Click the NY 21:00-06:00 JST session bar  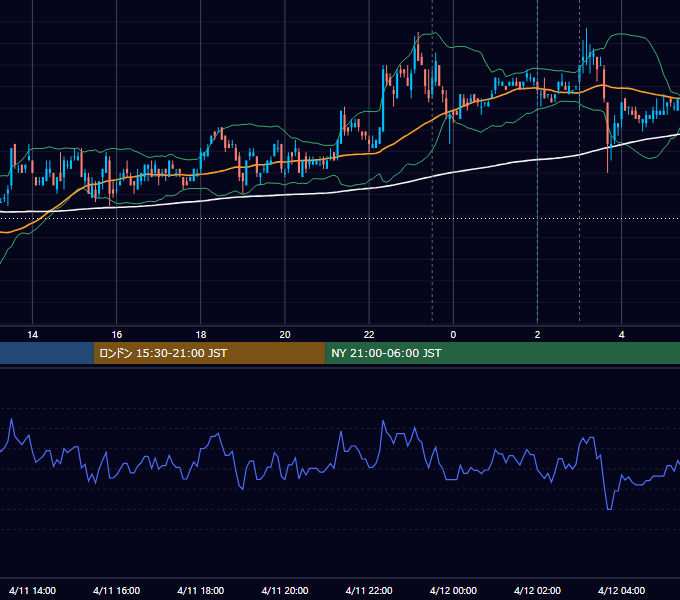coord(503,353)
